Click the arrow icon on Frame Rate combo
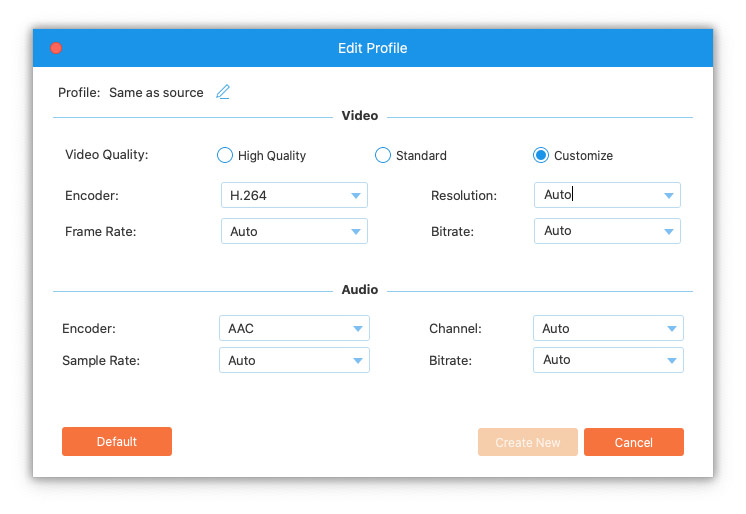The image size is (746, 514). coord(355,231)
